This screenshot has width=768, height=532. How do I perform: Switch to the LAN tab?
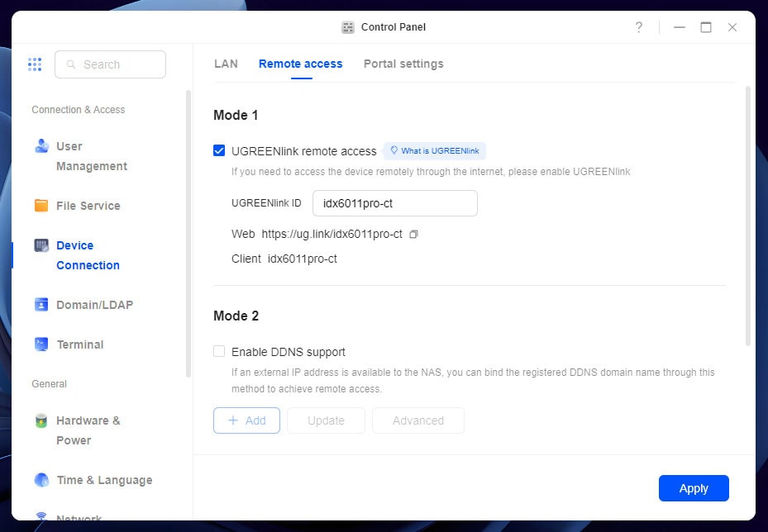226,64
